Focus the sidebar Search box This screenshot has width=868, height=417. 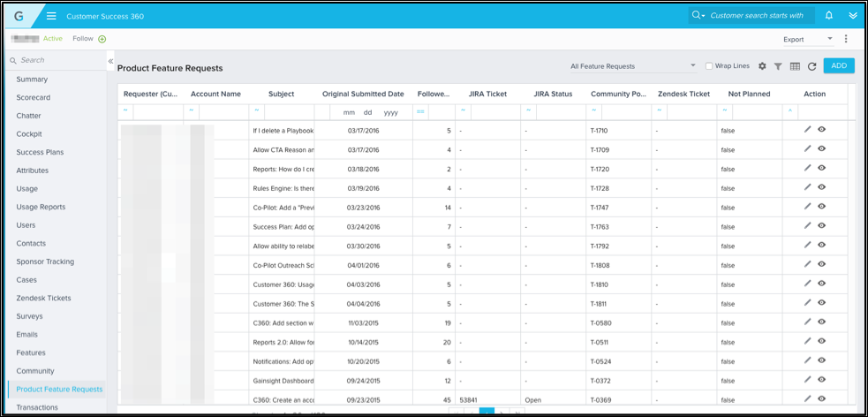pyautogui.click(x=58, y=60)
